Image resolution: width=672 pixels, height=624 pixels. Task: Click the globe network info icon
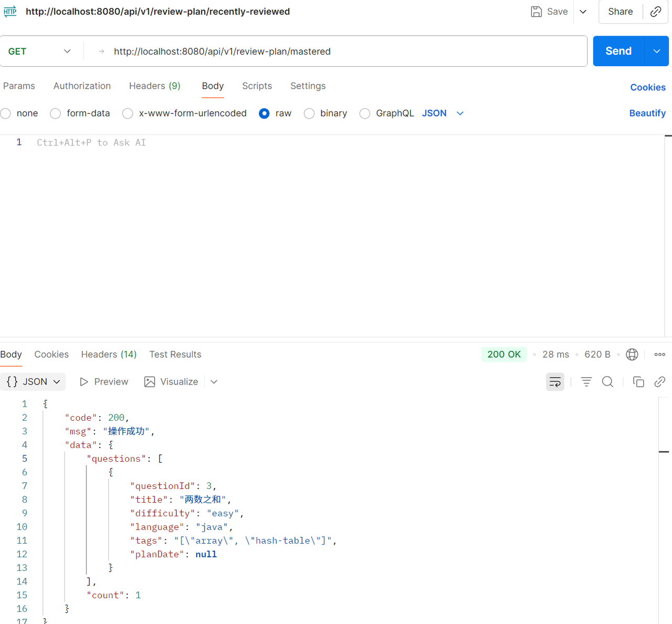click(632, 355)
